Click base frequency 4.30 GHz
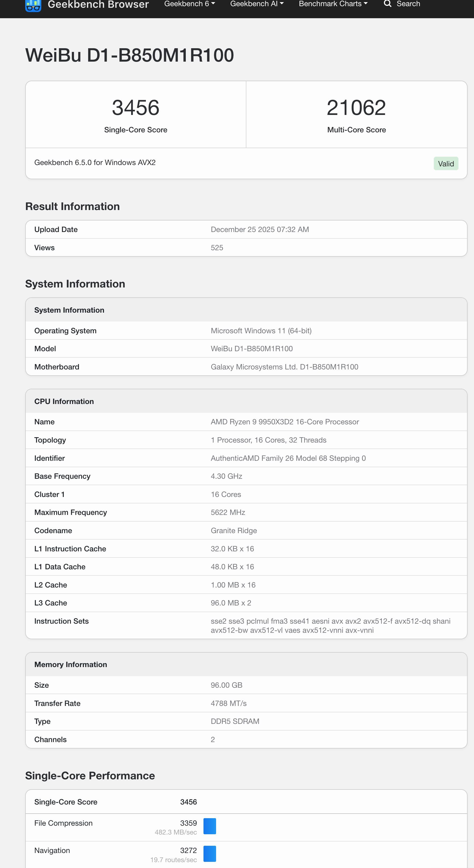 (x=226, y=476)
